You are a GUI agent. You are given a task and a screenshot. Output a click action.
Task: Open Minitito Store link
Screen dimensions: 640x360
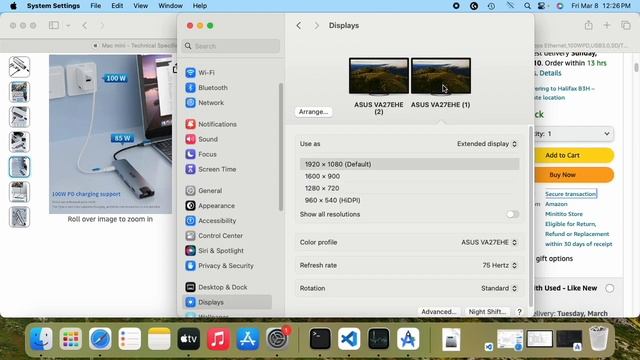click(564, 214)
